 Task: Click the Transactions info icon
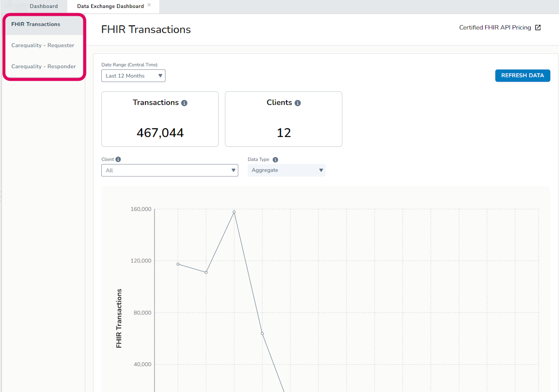click(x=184, y=103)
